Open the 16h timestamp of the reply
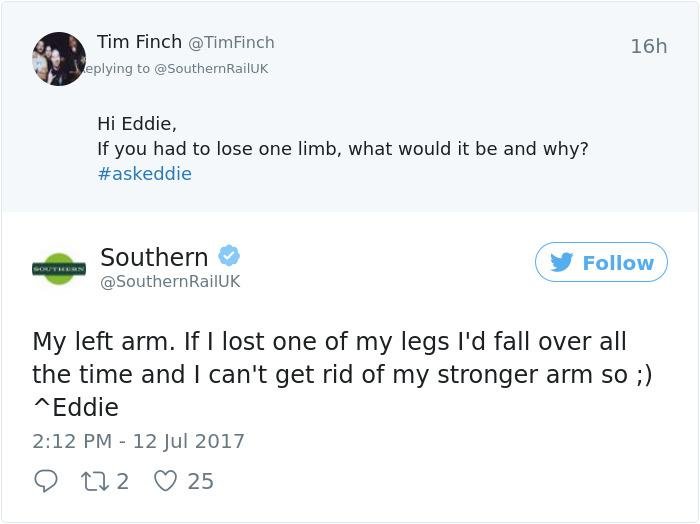This screenshot has height=524, width=700. (648, 46)
